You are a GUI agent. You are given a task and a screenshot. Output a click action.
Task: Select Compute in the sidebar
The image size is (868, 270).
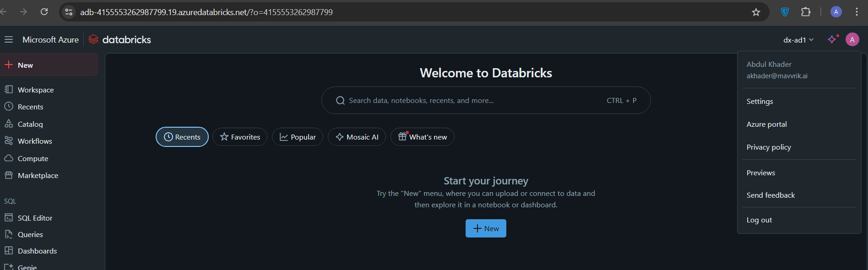click(33, 158)
